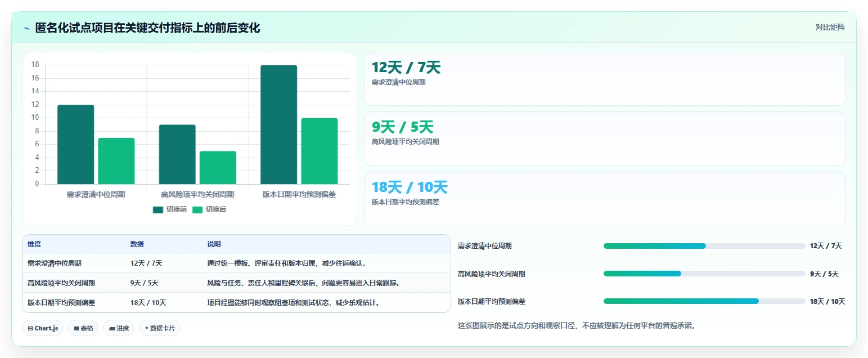The height and width of the screenshot is (358, 868).
Task: Select the 切换前 bar for 需求澄清中位周期
Action: coord(75,145)
